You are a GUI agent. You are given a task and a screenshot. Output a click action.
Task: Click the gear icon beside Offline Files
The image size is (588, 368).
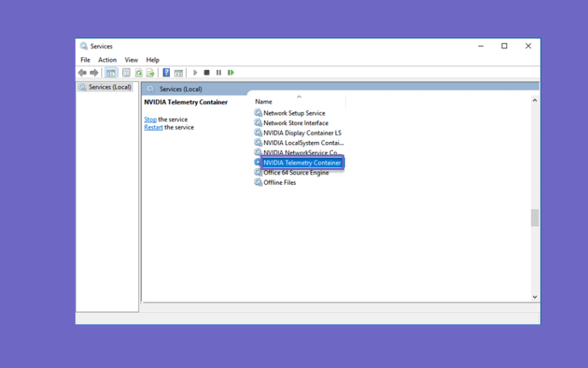pyautogui.click(x=258, y=182)
